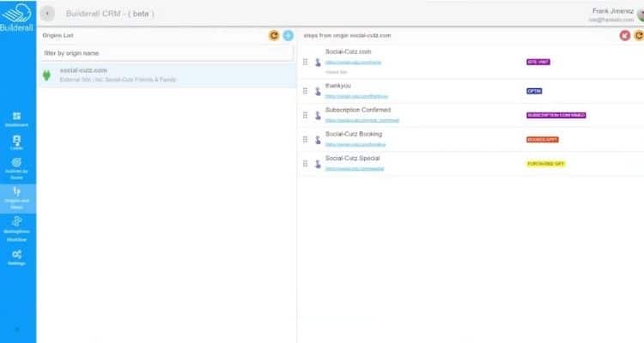644x343 pixels.
Task: Grab the drag handle of Subscription Confirmed step
Action: pyautogui.click(x=305, y=115)
